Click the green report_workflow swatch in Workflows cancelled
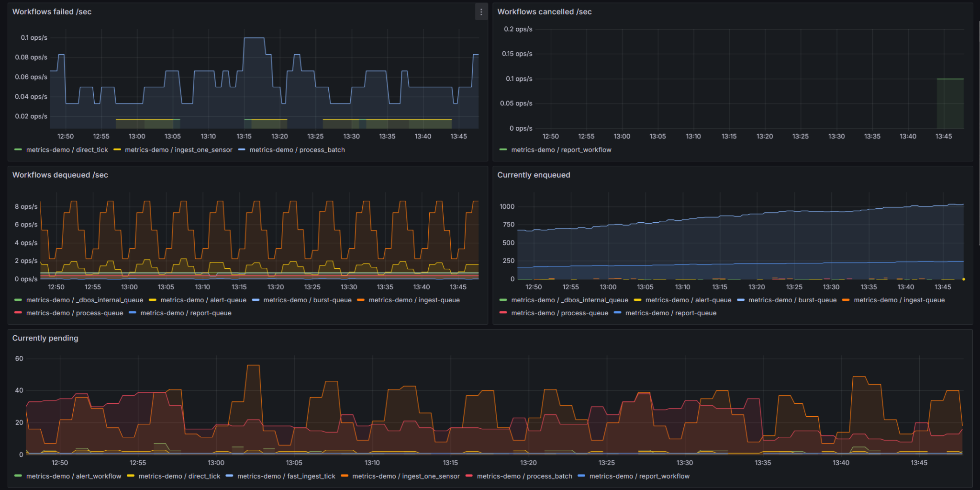The image size is (980, 490). pos(503,150)
